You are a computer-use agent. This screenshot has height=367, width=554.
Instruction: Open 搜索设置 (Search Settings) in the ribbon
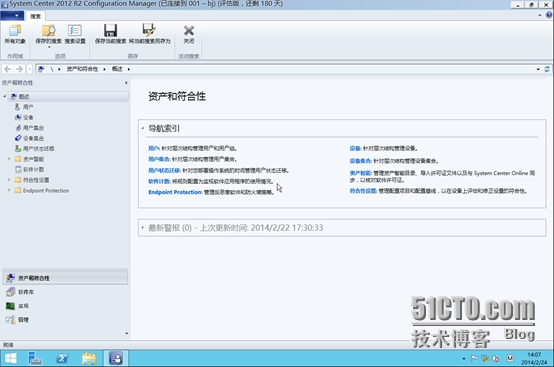[75, 34]
